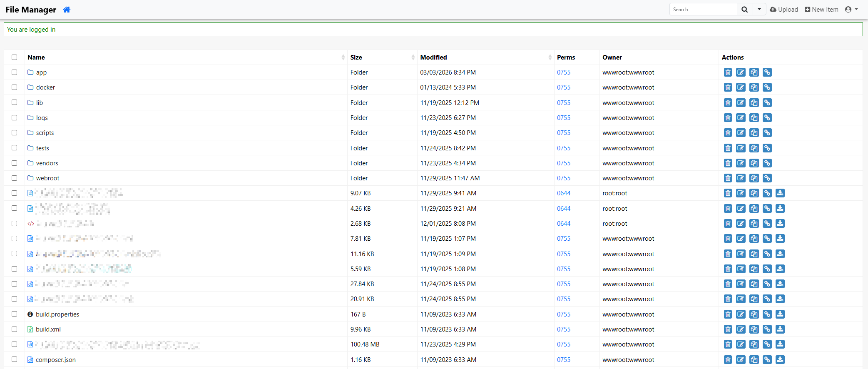Select the composer.json row checkbox
Viewport: 868px width, 369px height.
point(15,359)
